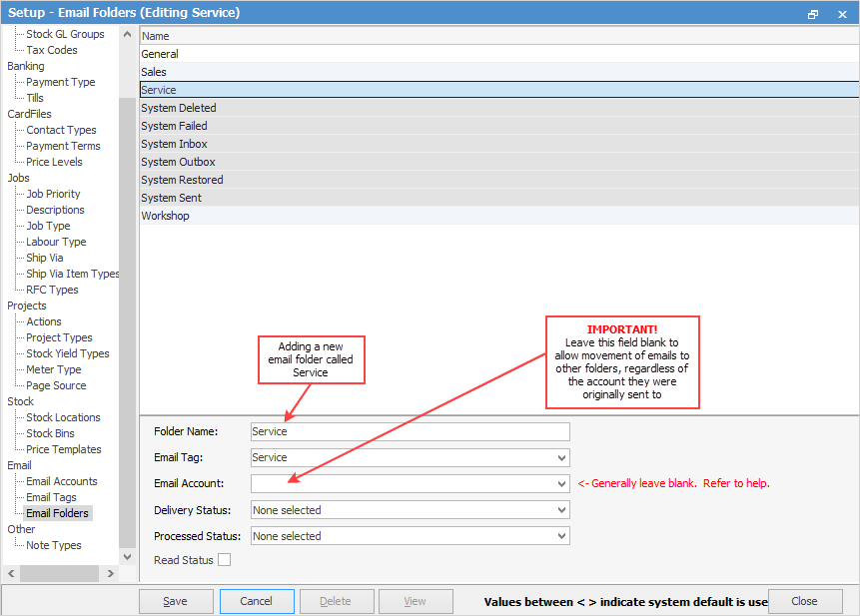Click the sidebar scroll right arrow

[110, 573]
